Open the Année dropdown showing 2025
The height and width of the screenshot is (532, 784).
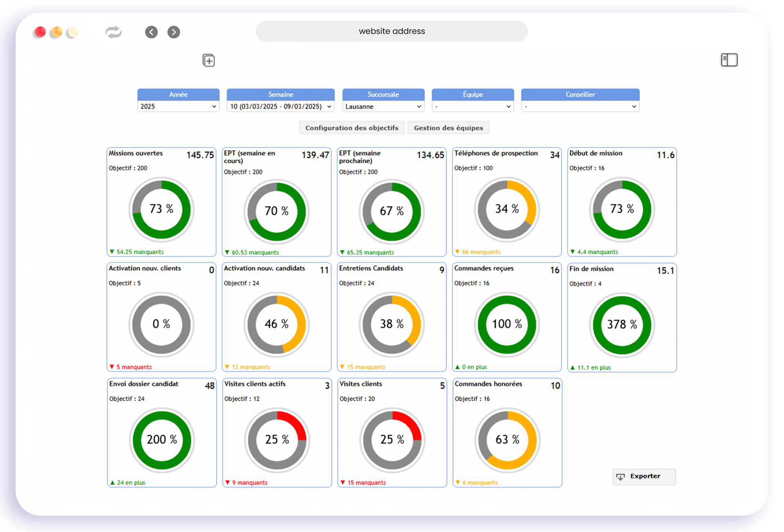coord(178,106)
